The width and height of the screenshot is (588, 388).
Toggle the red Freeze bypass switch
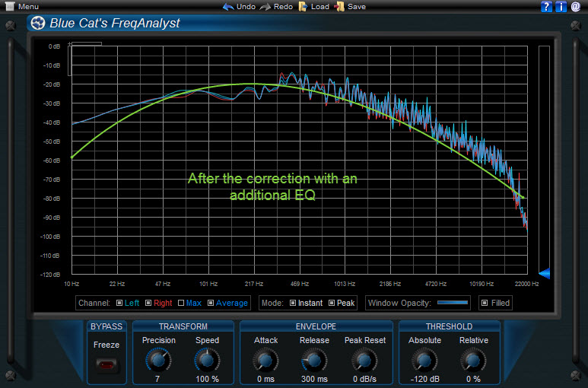(106, 364)
